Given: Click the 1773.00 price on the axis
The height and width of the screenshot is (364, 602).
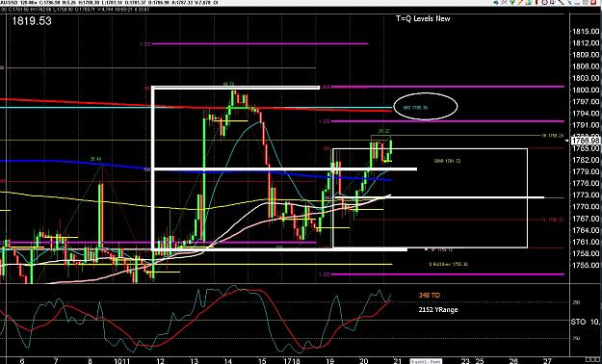Looking at the screenshot, I should [x=586, y=195].
